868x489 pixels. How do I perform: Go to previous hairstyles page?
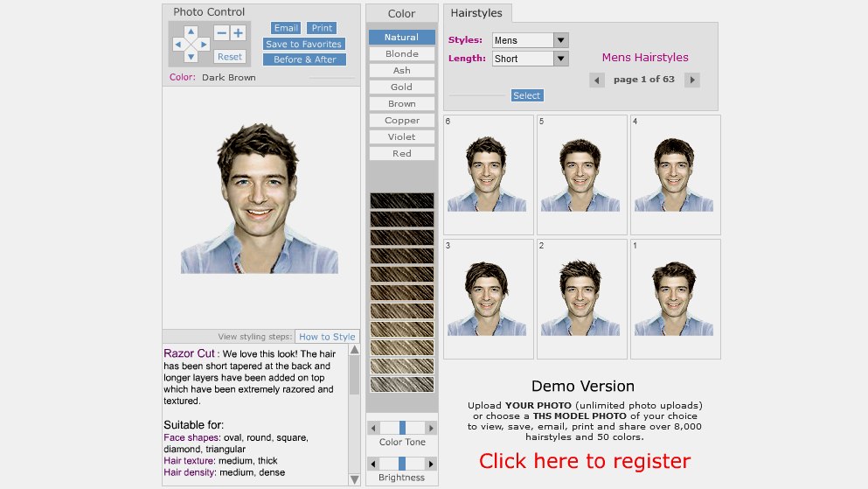click(597, 80)
